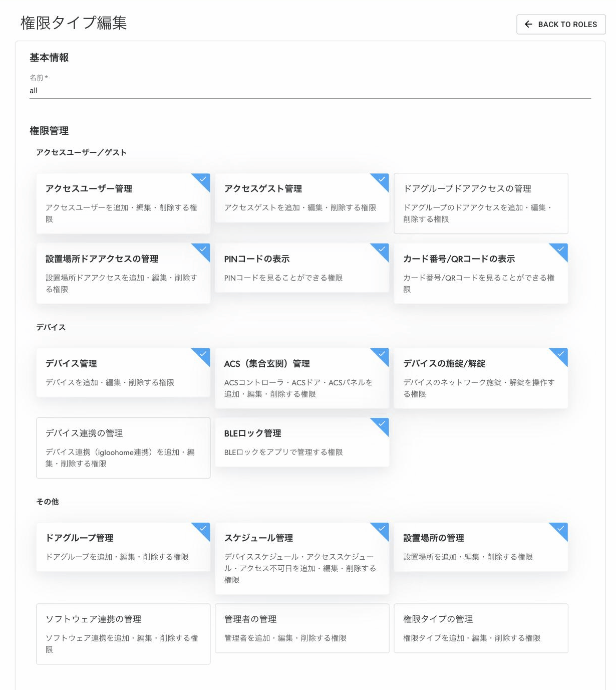Screen dimensions: 616x690
Task: Click the デバイス subsection label
Action: [x=51, y=327]
